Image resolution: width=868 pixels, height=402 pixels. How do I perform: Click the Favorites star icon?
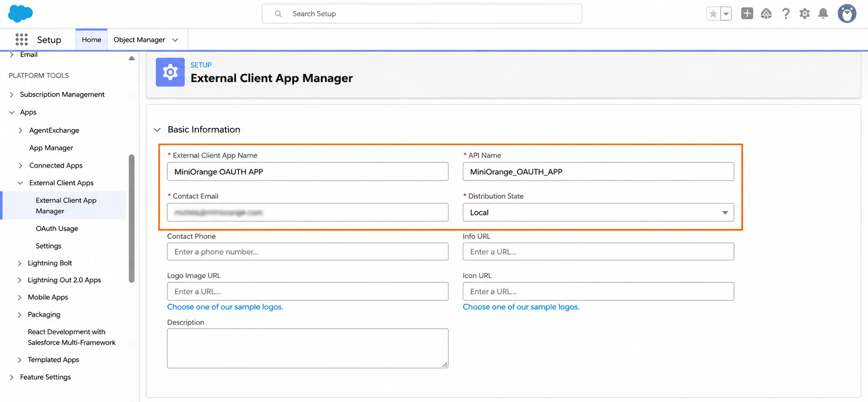[x=713, y=14]
